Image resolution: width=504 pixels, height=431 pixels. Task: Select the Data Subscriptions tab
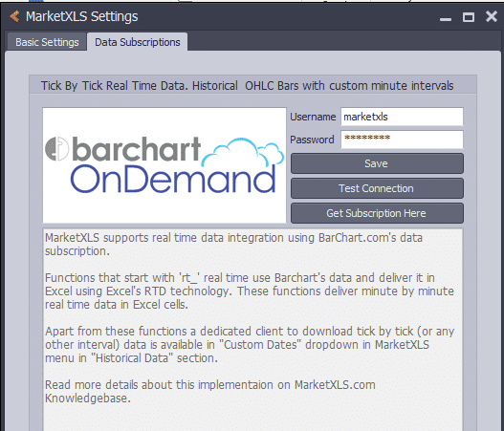pyautogui.click(x=138, y=42)
